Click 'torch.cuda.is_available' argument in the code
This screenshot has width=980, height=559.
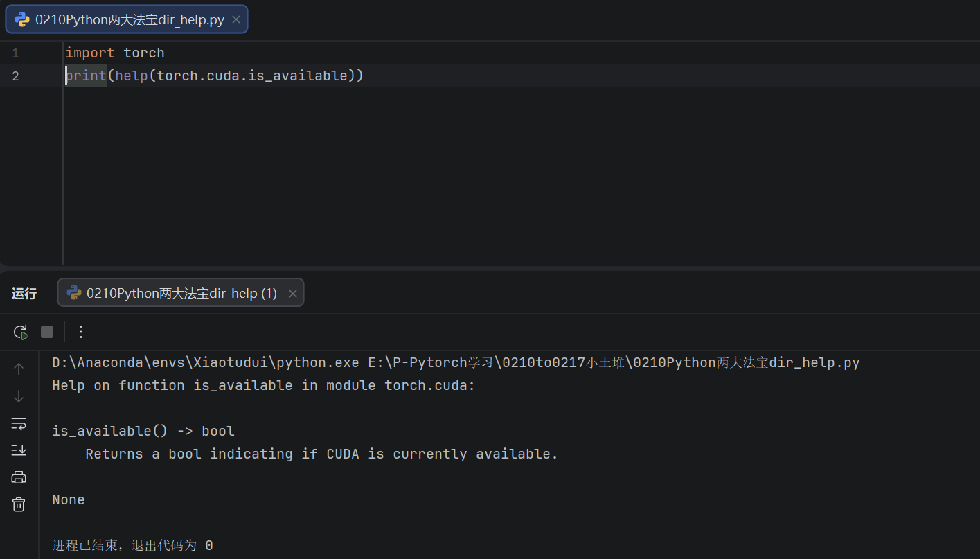pos(252,76)
